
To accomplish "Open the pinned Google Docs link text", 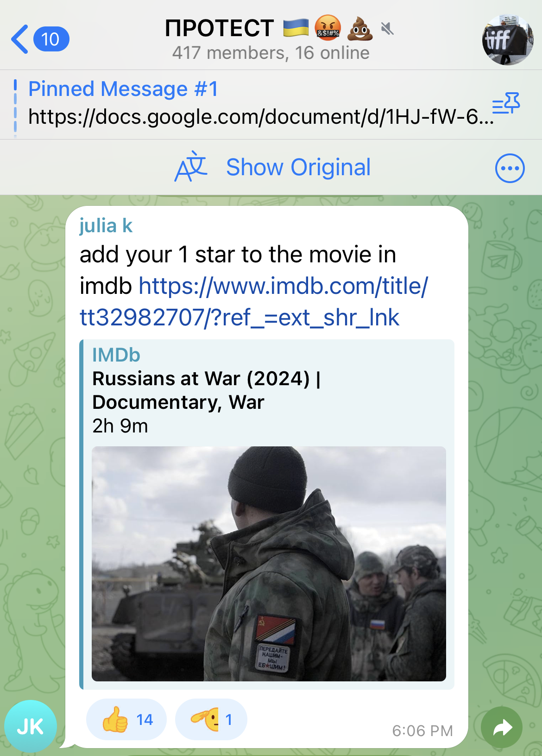I will click(x=261, y=117).
